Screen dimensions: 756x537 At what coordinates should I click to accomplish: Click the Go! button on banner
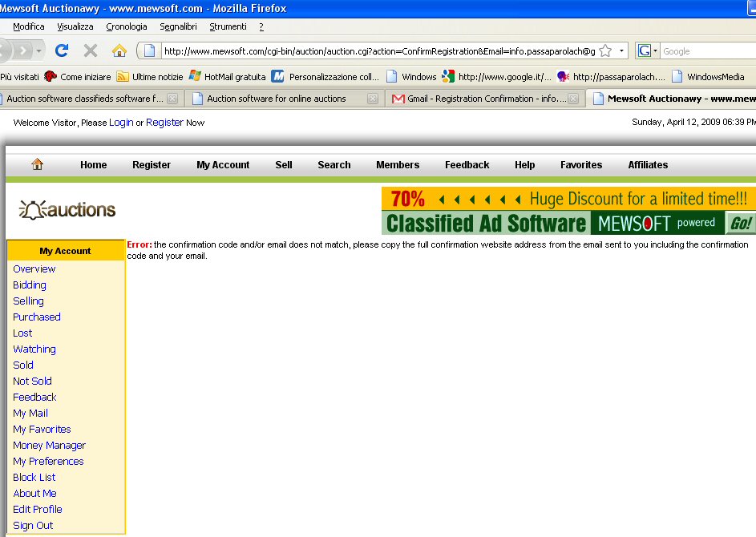pos(741,223)
